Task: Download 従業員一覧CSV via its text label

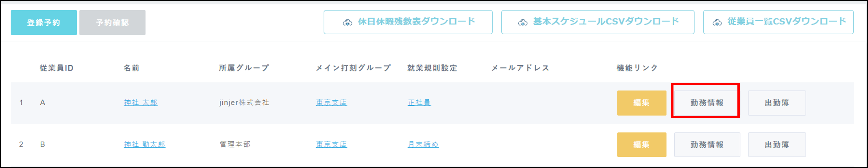Action: (x=787, y=22)
